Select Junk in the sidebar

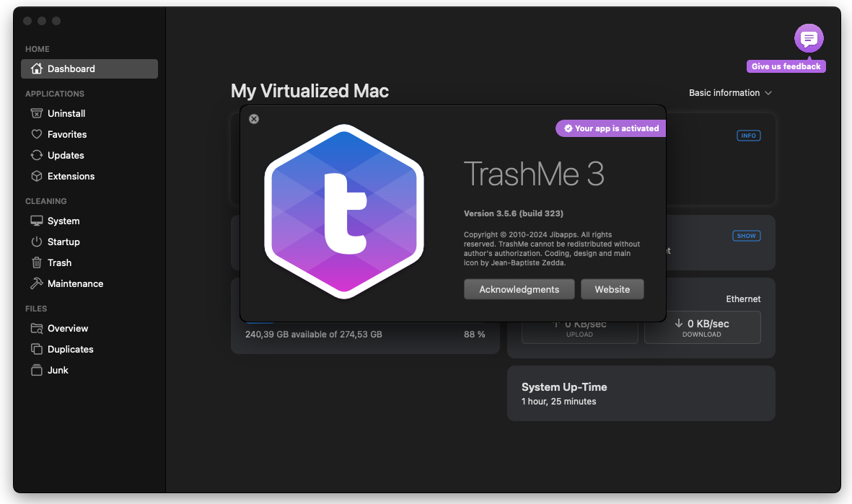[58, 371]
